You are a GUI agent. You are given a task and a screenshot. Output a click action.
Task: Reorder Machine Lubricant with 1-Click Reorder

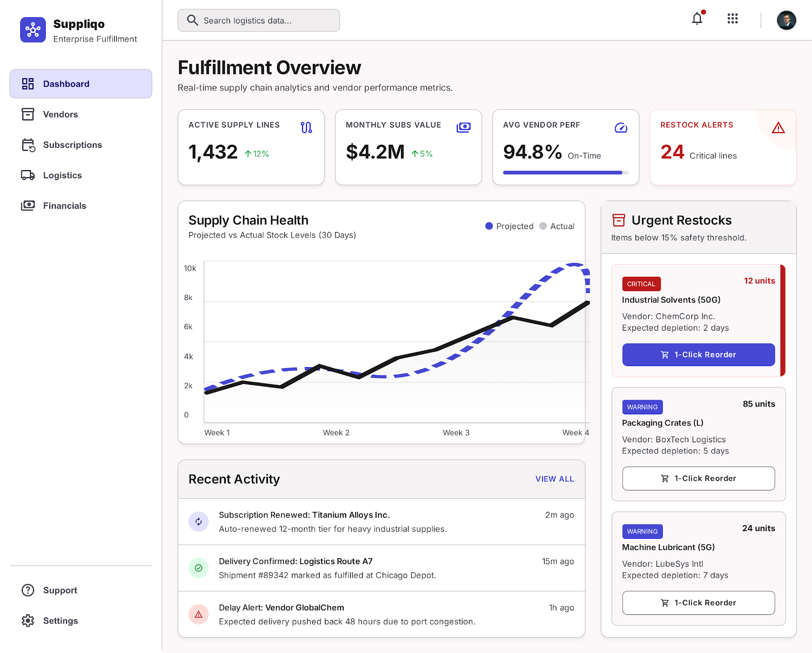tap(698, 603)
